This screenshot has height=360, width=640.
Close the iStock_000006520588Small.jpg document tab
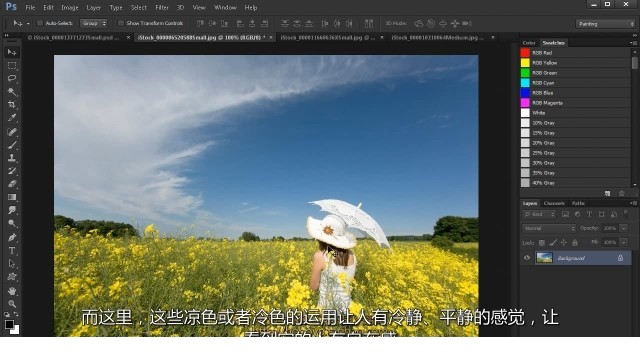271,38
